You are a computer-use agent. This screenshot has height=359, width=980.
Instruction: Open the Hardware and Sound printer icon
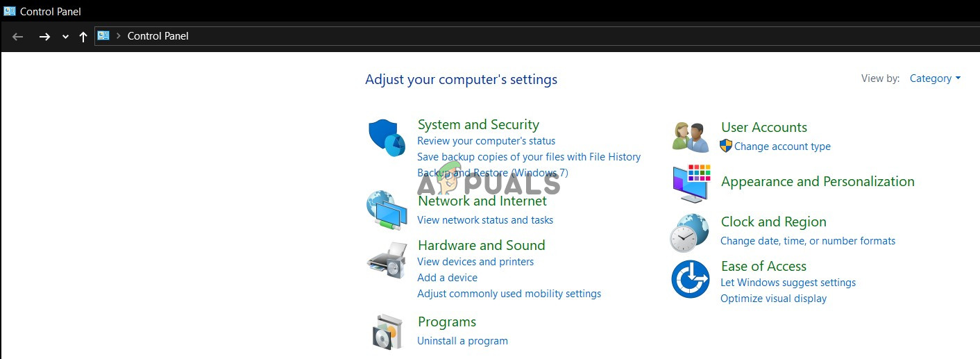coord(387,261)
